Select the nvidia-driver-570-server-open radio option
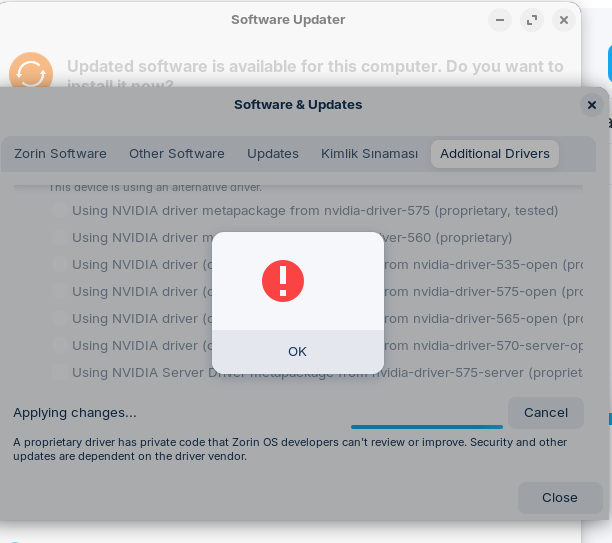The height and width of the screenshot is (543, 612). [60, 345]
